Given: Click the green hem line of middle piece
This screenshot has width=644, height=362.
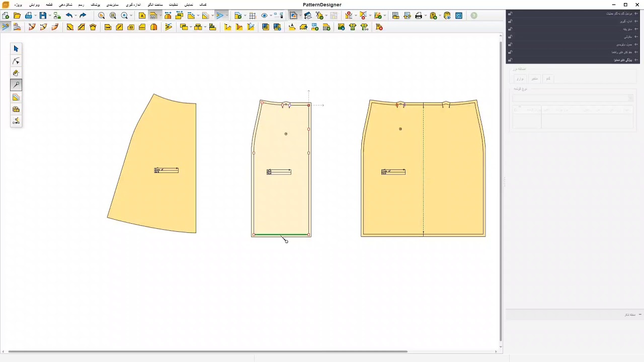Looking at the screenshot, I should tap(281, 235).
